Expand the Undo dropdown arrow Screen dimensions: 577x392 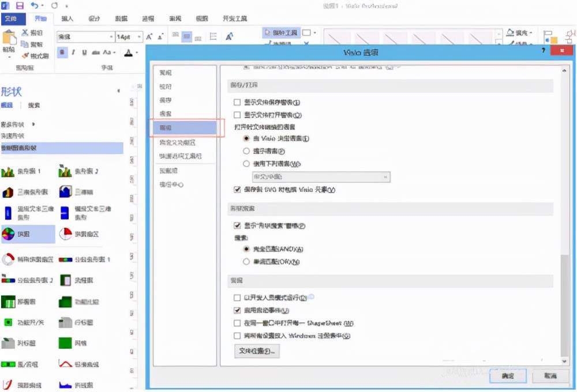[42, 6]
